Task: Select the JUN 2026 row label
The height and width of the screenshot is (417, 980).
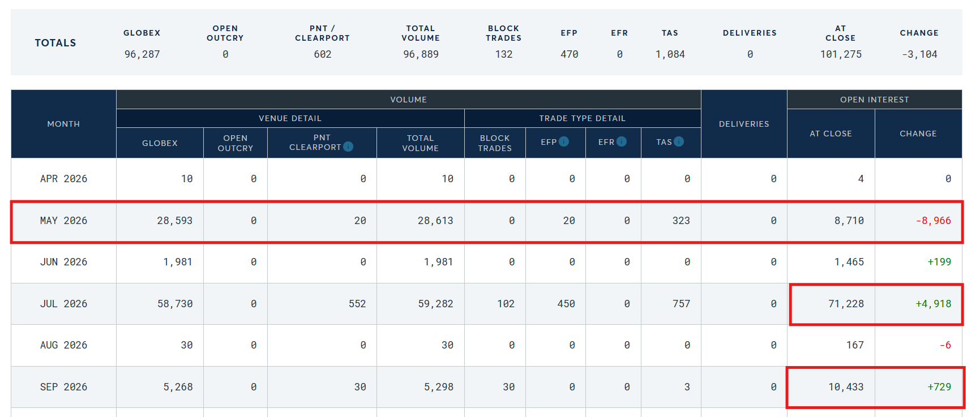Action: point(63,262)
